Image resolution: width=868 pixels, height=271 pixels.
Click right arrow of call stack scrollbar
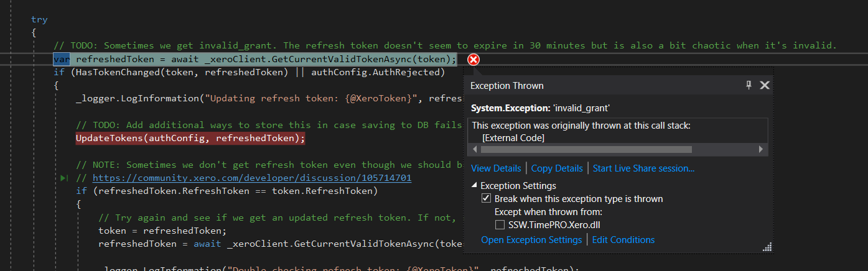(x=760, y=150)
